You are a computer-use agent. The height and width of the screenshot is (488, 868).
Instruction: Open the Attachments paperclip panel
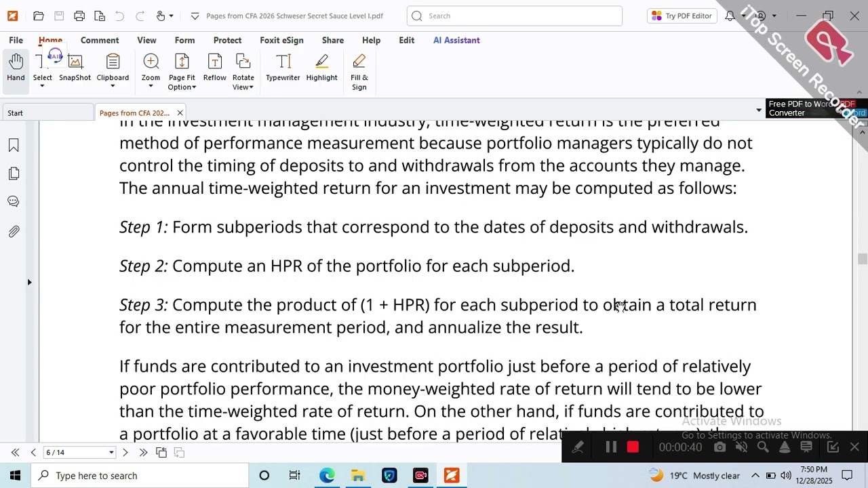14,232
